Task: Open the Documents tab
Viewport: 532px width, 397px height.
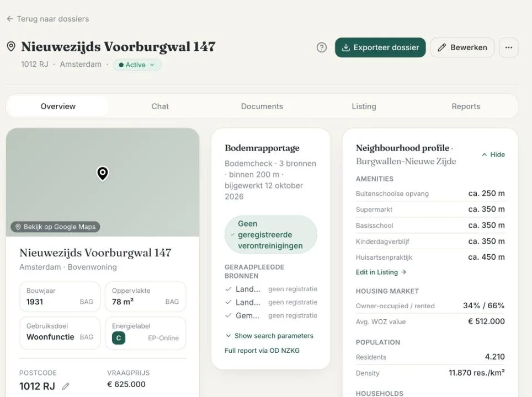Action: 262,106
